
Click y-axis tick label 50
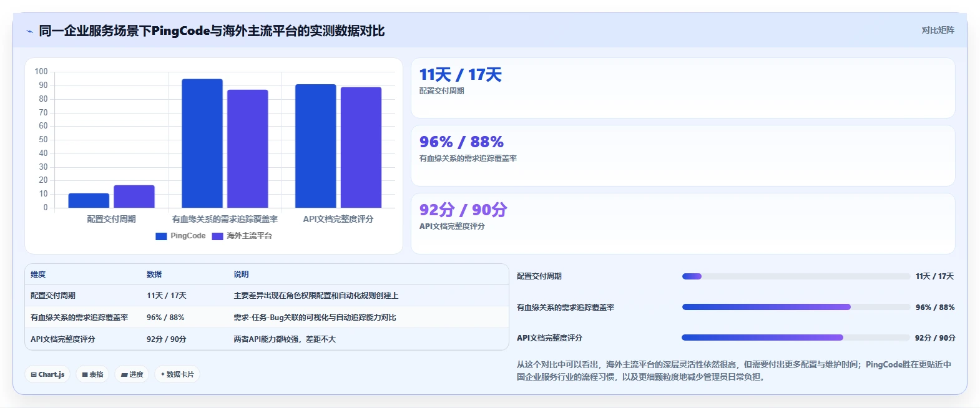coord(43,140)
